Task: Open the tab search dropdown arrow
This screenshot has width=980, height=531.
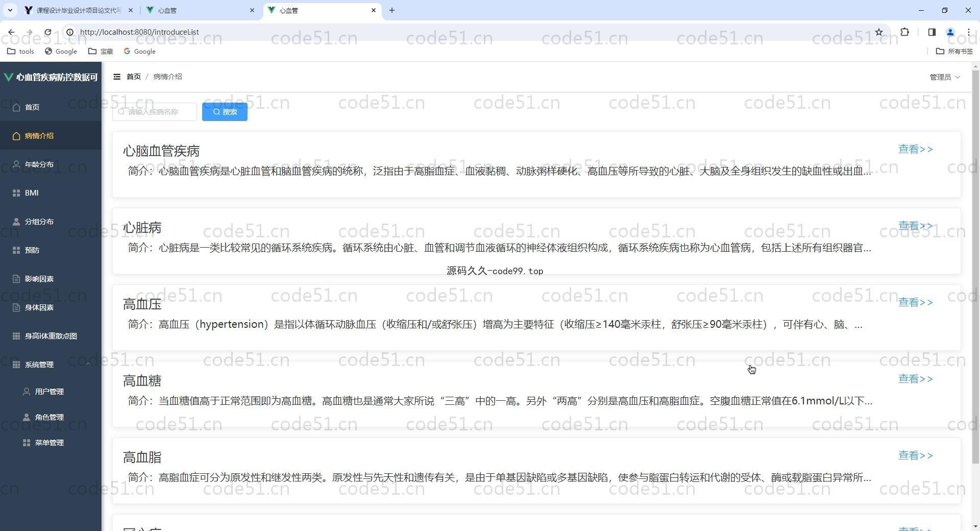Action: coord(10,10)
